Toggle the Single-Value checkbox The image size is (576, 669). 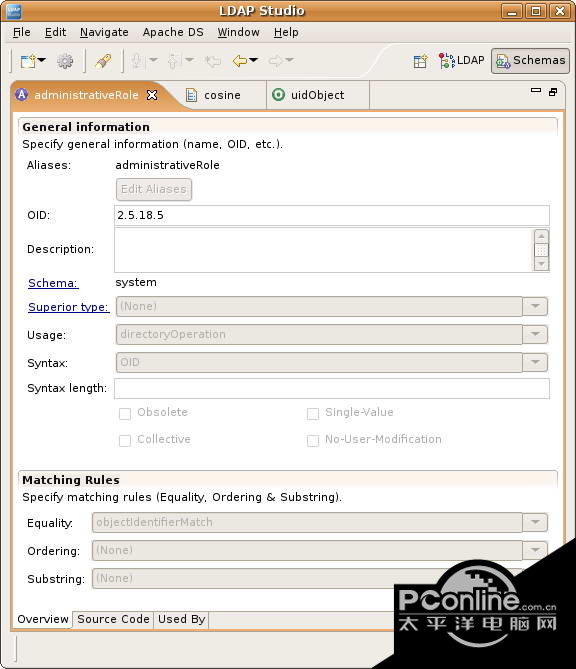coord(313,414)
